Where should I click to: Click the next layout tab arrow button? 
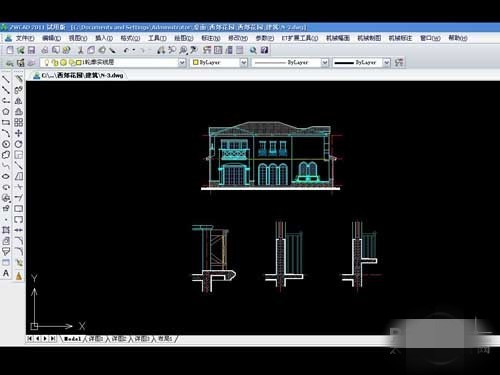[x=45, y=339]
